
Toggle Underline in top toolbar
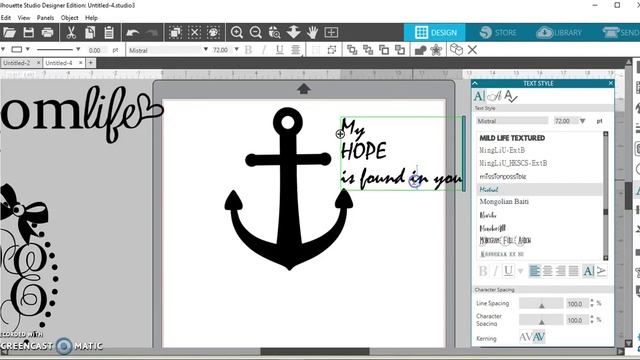(280, 50)
